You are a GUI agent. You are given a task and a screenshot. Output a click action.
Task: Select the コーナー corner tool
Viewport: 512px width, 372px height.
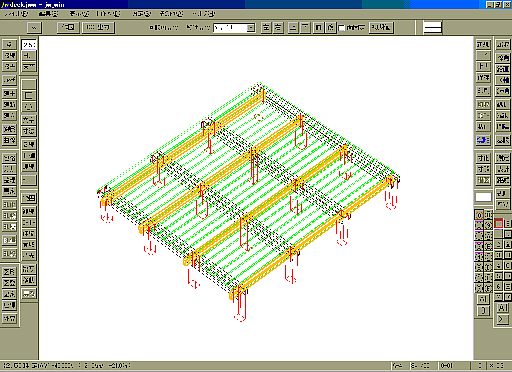29,222
